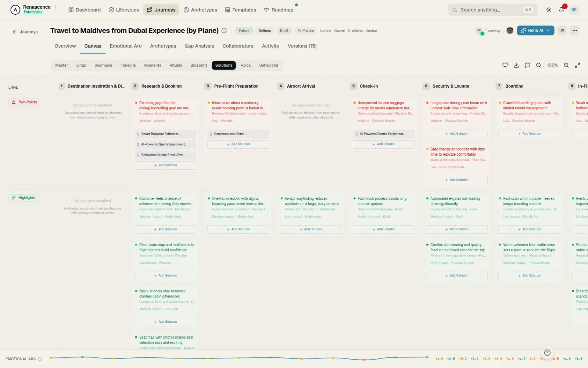Click the 100% zoom level
588x368 pixels.
pyautogui.click(x=552, y=65)
